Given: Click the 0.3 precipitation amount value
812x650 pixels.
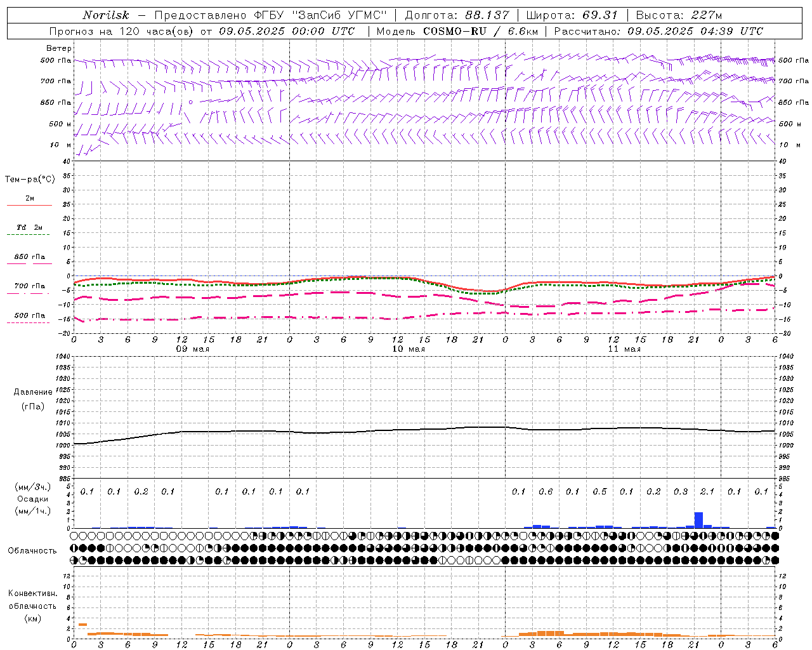Looking at the screenshot, I should click(x=680, y=491).
